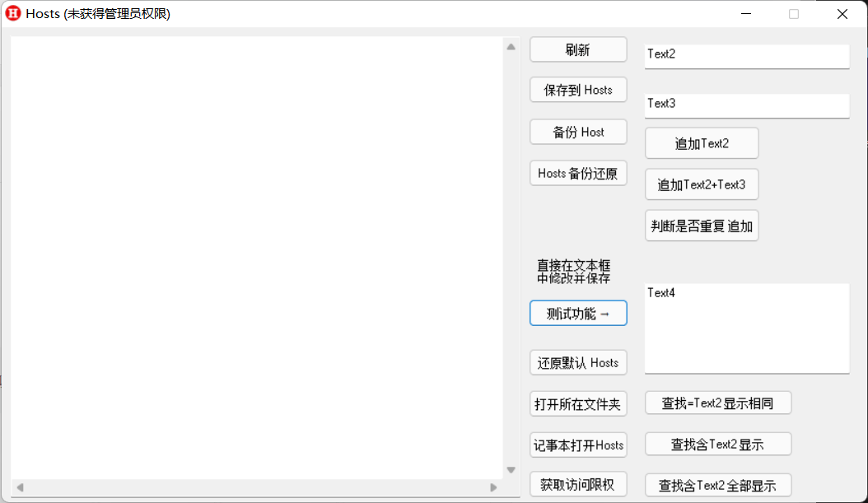868x503 pixels.
Task: Click 还原默认 Hosts to restore defaults
Action: tap(578, 362)
